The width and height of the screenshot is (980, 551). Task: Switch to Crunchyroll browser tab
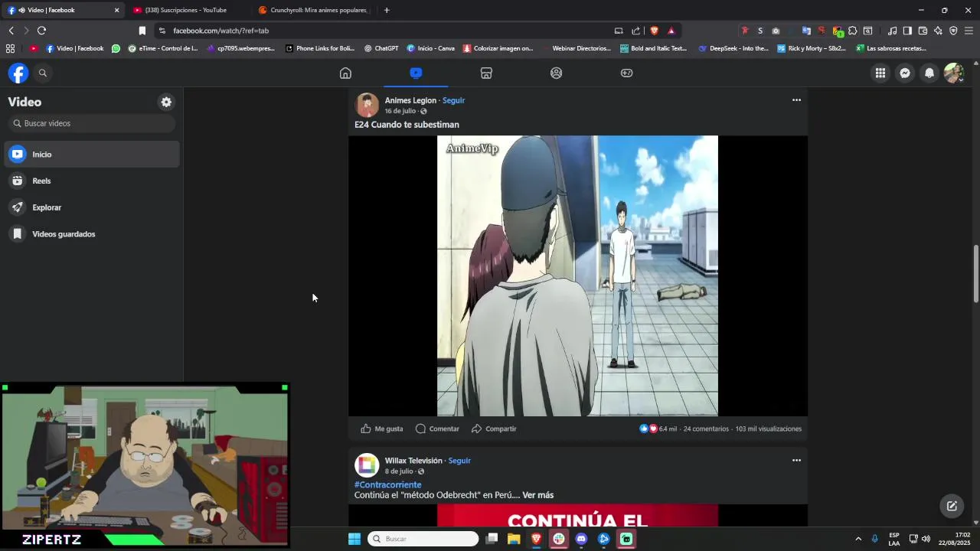click(314, 10)
